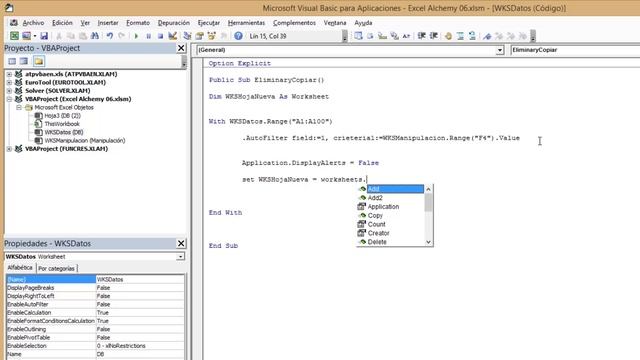Click View Code icon in Project panel
The height and width of the screenshot is (360, 640).
point(12,61)
